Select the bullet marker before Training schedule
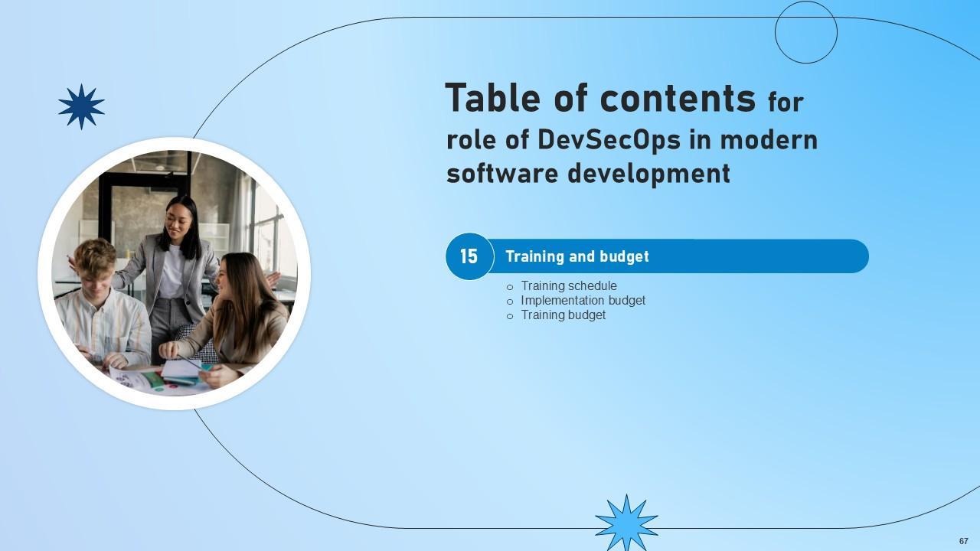This screenshot has height=551, width=980. pos(510,287)
